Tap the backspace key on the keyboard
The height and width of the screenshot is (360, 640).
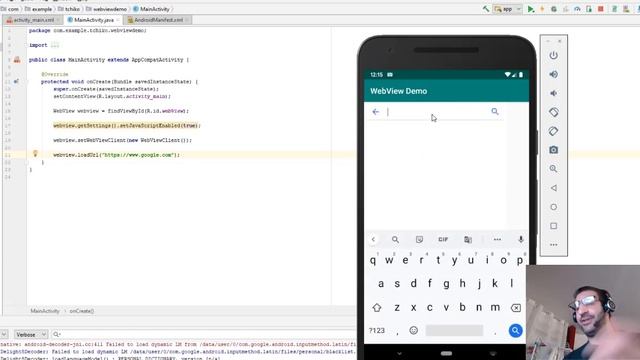coord(516,308)
